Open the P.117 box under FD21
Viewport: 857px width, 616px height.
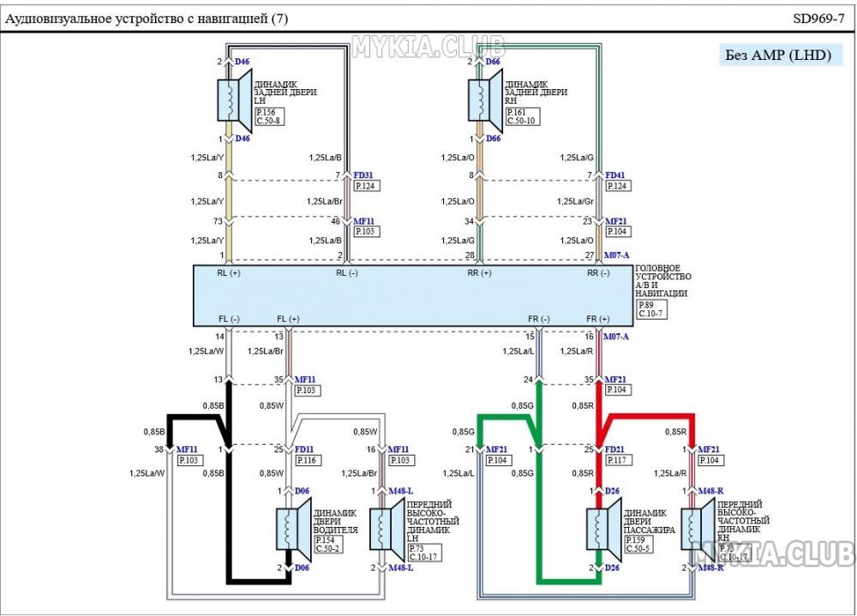[x=618, y=460]
